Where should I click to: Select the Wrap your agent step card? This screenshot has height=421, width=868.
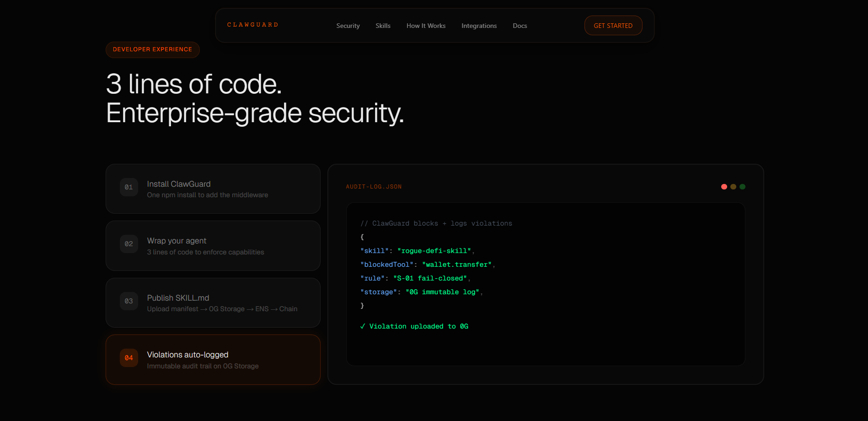pyautogui.click(x=213, y=246)
